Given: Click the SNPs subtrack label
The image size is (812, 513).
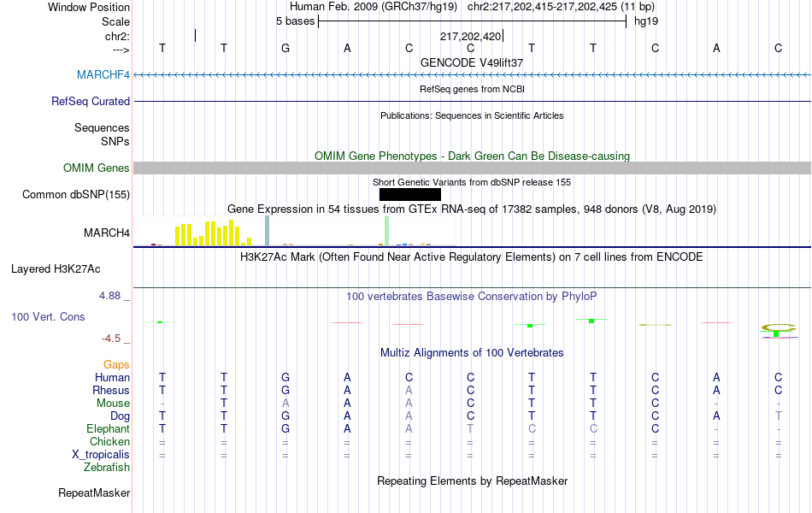Looking at the screenshot, I should tap(115, 141).
